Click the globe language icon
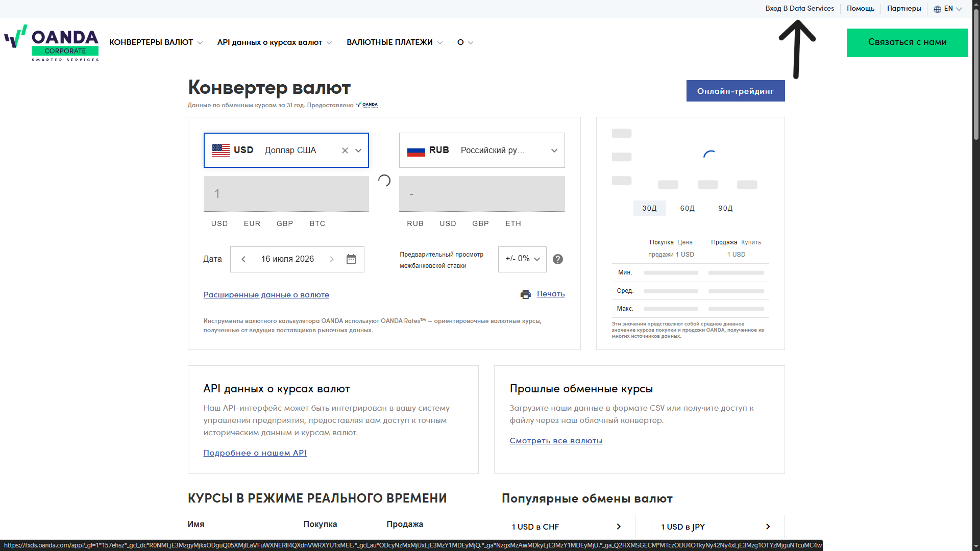The width and height of the screenshot is (980, 551). [x=938, y=9]
